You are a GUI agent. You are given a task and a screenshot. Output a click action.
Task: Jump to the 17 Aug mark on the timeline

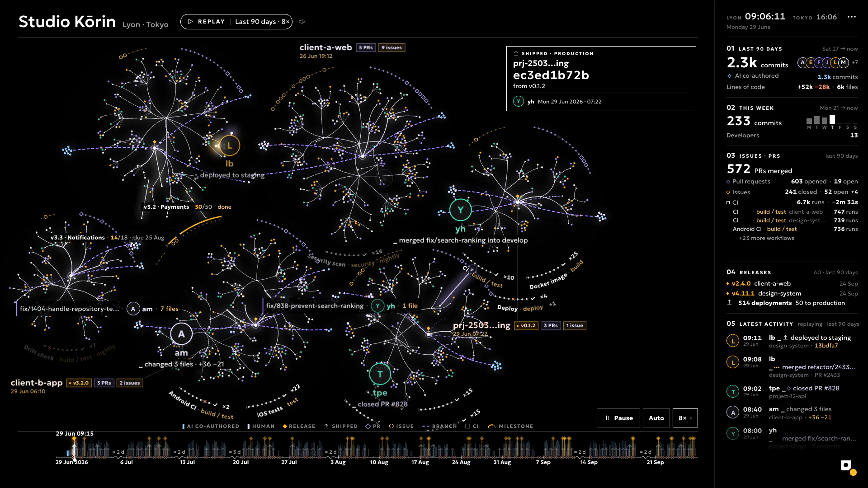click(420, 462)
